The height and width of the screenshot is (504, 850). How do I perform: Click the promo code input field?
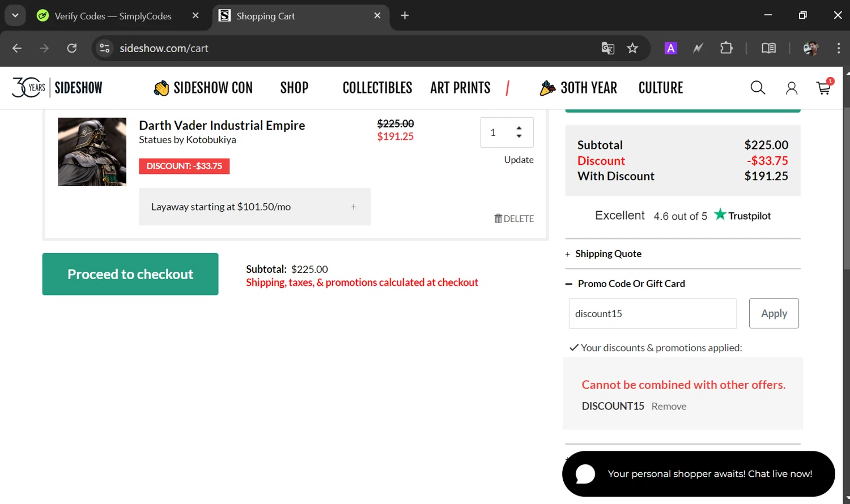(652, 314)
